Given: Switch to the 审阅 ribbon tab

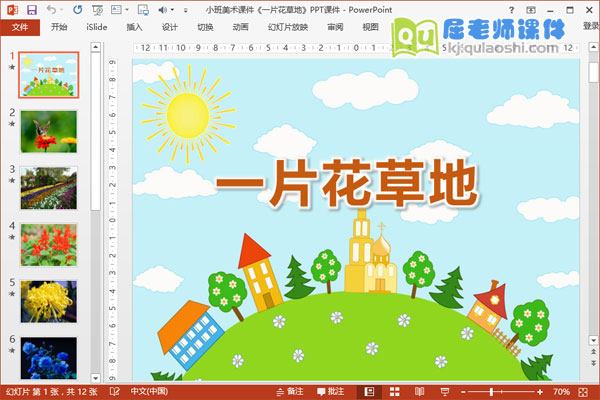Looking at the screenshot, I should coord(335,27).
